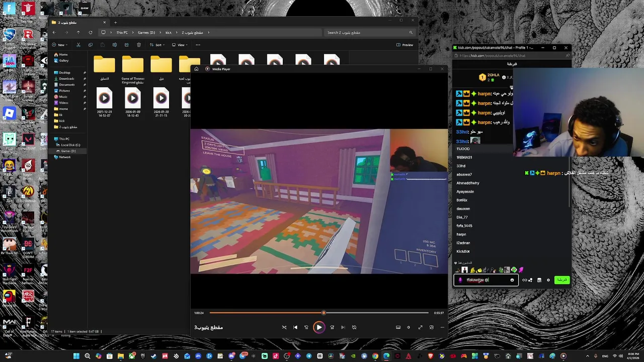Click the Media Player seek bar handle
Screen dimensions: 644x362
tap(324, 313)
